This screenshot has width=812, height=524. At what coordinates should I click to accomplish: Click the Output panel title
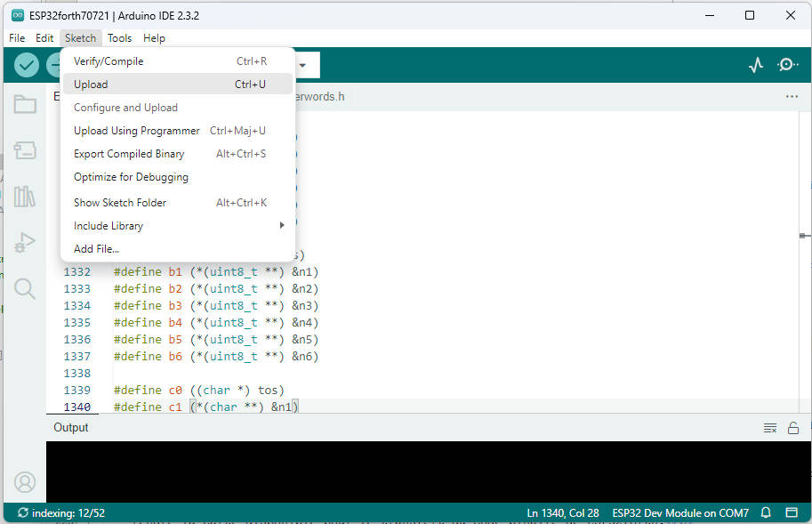pos(71,428)
